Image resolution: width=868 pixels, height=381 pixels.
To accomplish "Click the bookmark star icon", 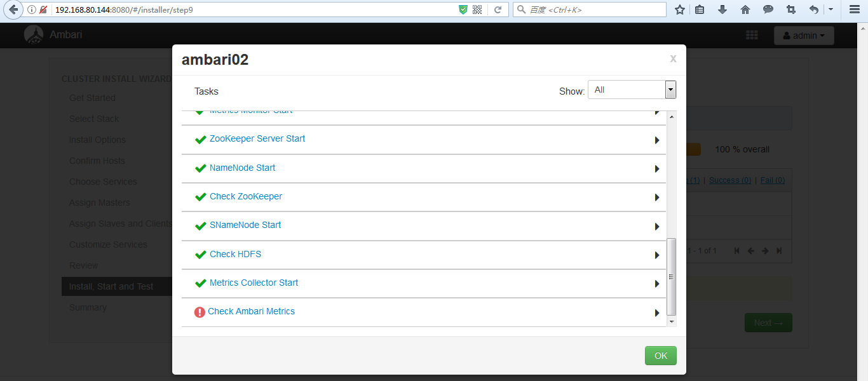I will [x=679, y=10].
